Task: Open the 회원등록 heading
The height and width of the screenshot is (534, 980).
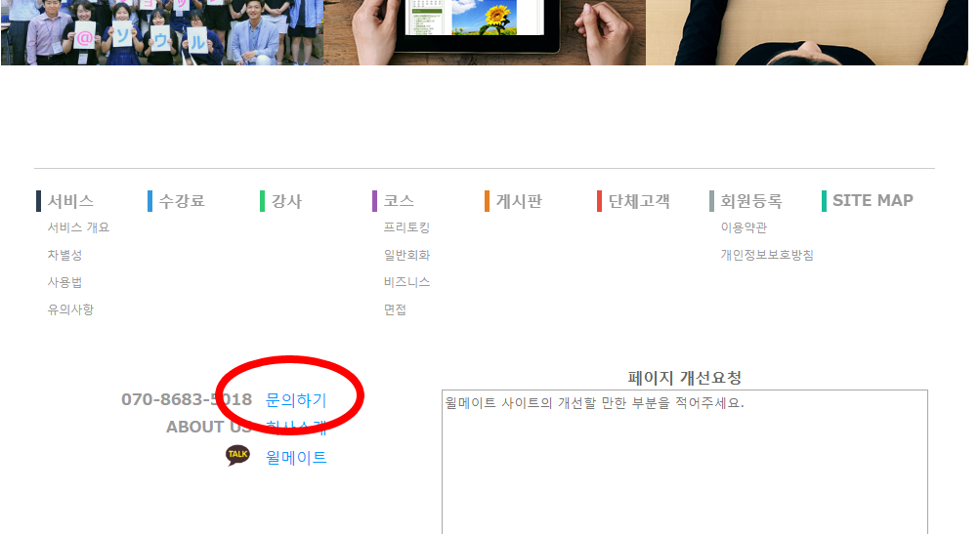Action: (751, 201)
